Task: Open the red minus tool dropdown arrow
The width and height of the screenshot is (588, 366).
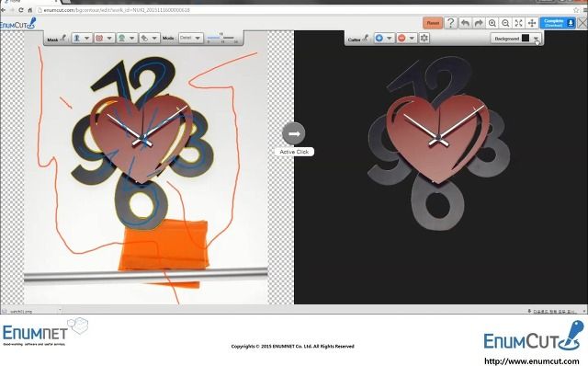Action: 412,39
